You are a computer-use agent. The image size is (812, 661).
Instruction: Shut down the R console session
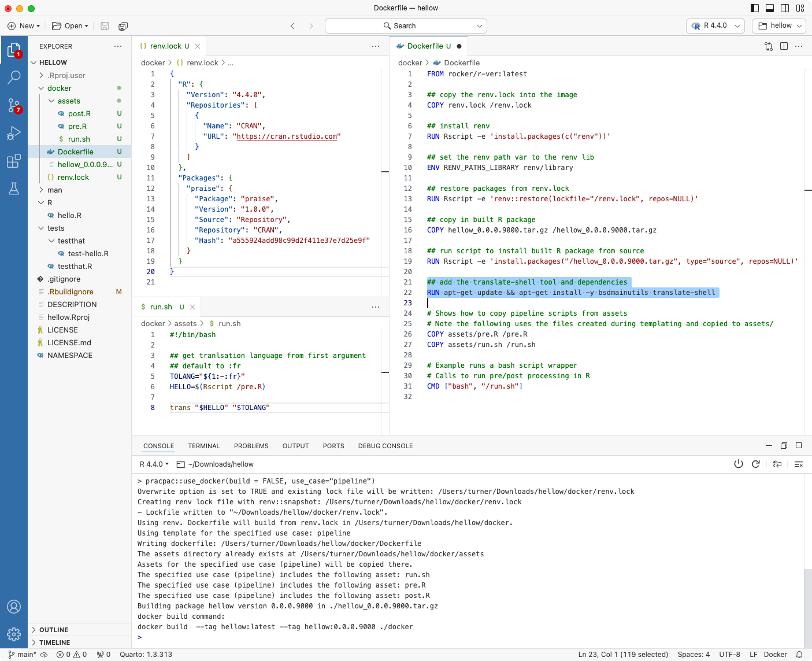click(x=739, y=464)
